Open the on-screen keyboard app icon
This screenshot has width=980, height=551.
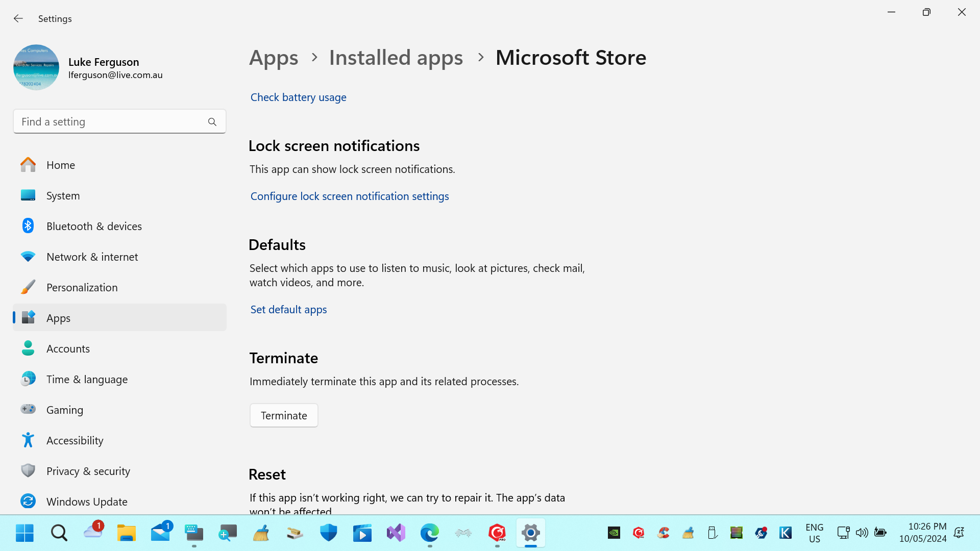click(x=194, y=533)
